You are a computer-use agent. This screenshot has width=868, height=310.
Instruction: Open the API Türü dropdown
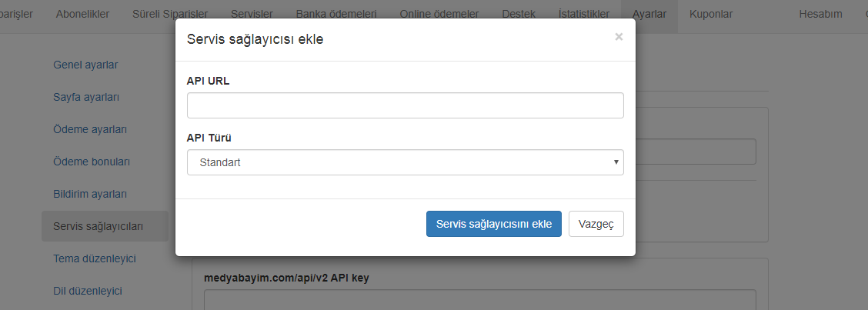tap(405, 162)
